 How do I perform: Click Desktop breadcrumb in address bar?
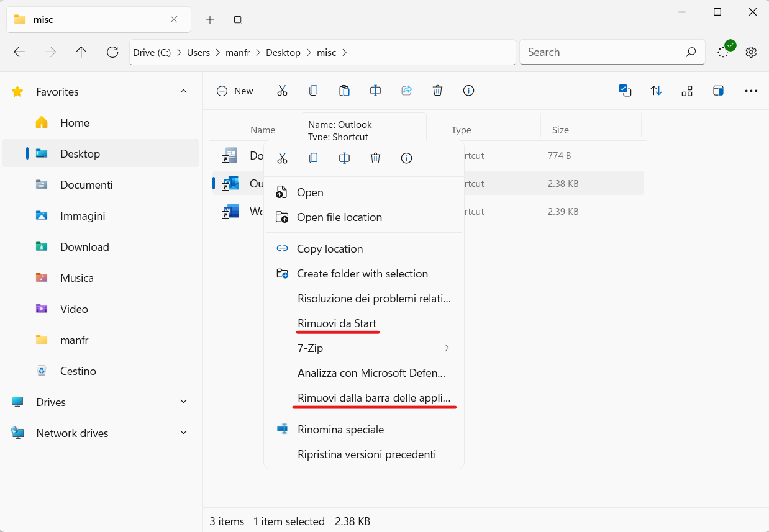point(283,52)
